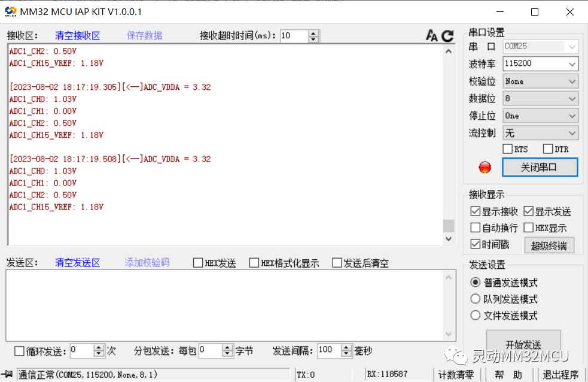Open flow control 流控制 dropdown
Image resolution: width=588 pixels, height=382 pixels.
(540, 133)
